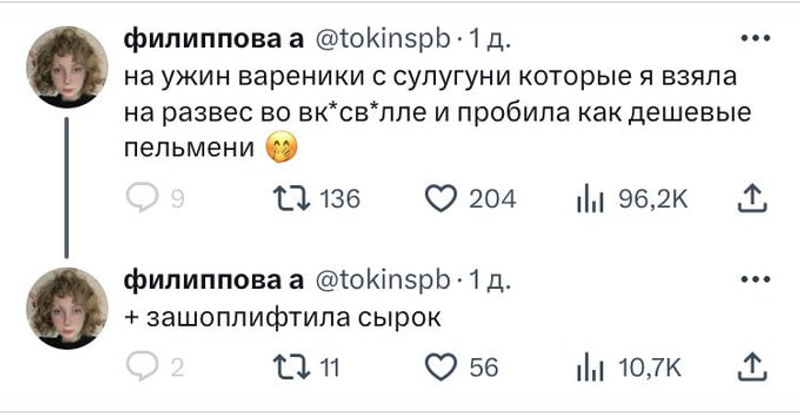Open the reply text '+ зашоплифтила сырок'
The height and width of the screenshot is (415, 800).
[x=283, y=319]
